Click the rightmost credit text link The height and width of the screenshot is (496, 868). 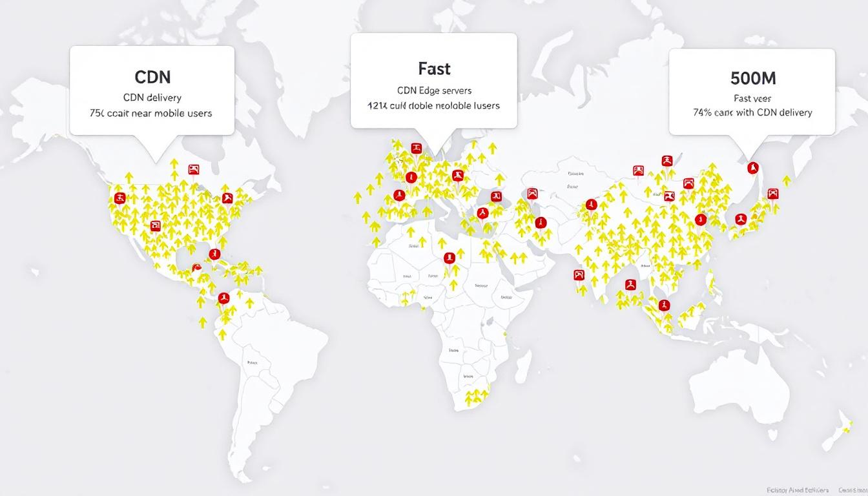point(852,489)
